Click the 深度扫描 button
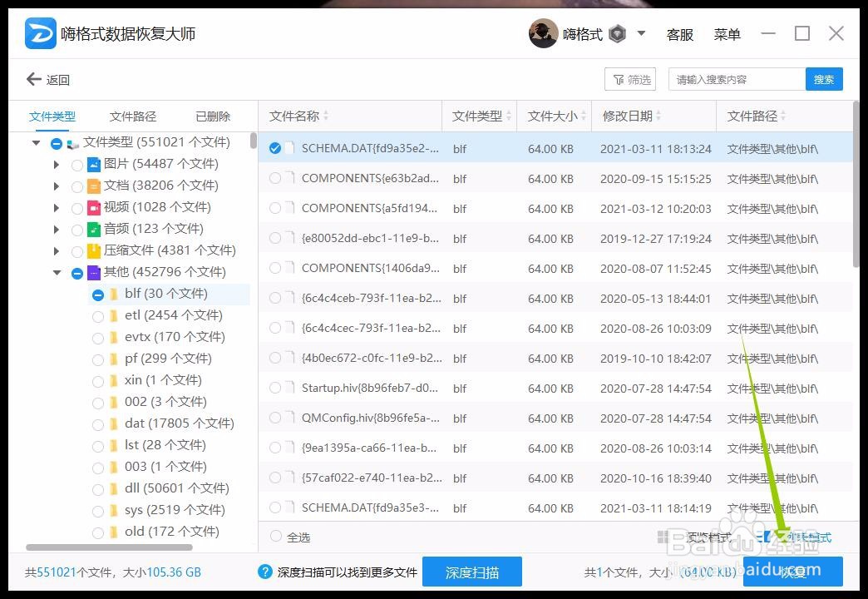 pos(473,572)
